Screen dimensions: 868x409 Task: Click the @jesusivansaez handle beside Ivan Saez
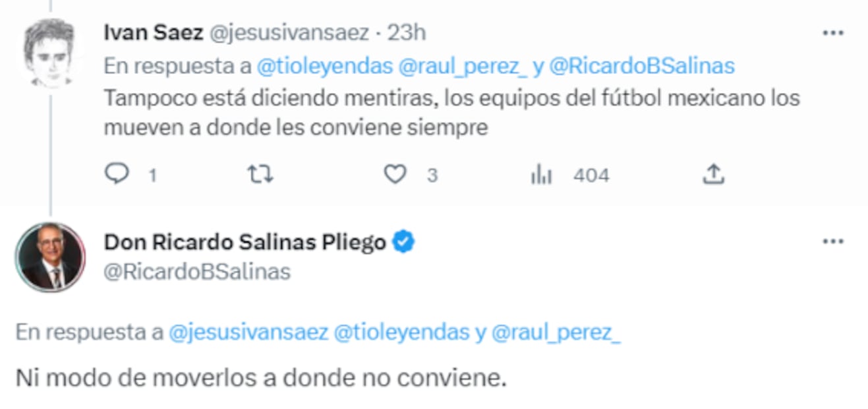[289, 33]
